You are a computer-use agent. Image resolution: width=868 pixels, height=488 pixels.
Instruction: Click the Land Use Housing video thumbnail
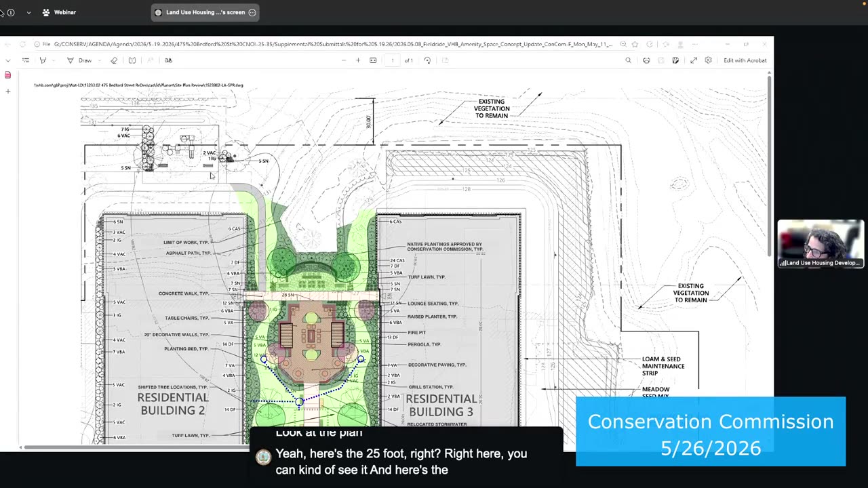click(x=821, y=243)
